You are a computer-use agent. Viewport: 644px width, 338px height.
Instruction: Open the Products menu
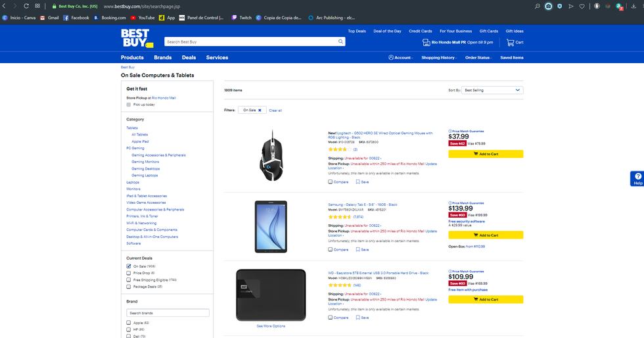pyautogui.click(x=132, y=58)
